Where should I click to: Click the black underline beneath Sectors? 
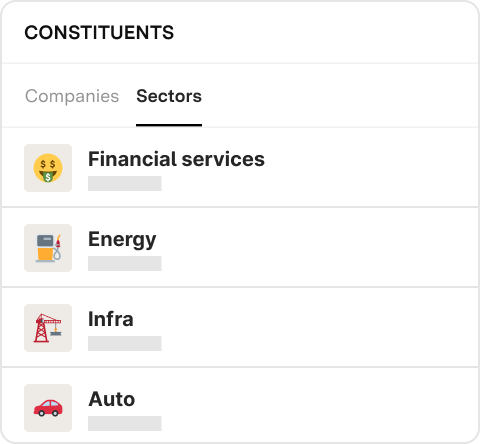(169, 125)
